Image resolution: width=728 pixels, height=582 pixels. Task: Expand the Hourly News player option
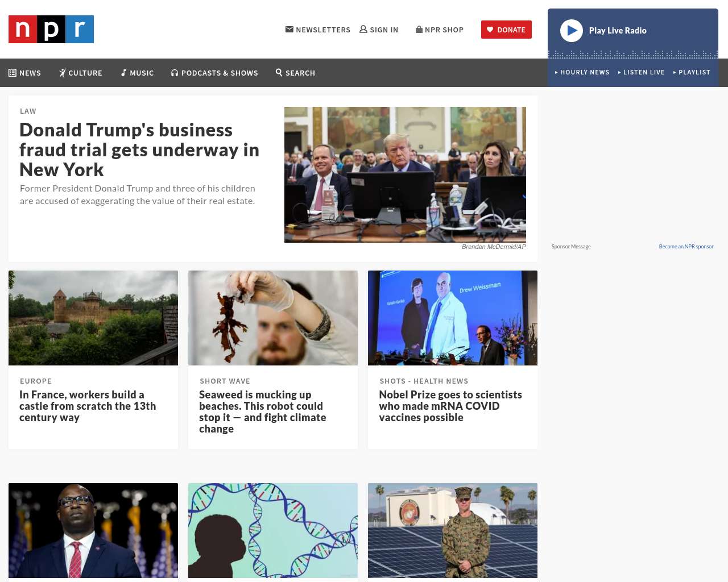point(582,72)
